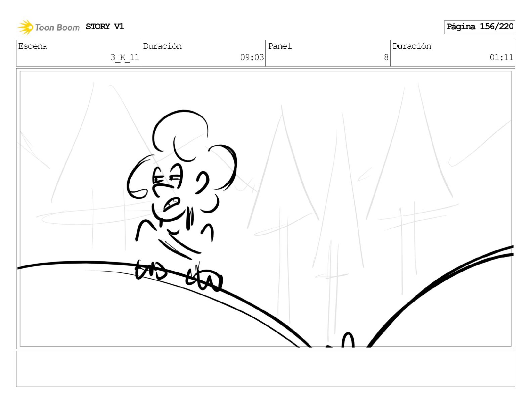Click the panel duration value 01:11
532x411 pixels.
coord(501,57)
